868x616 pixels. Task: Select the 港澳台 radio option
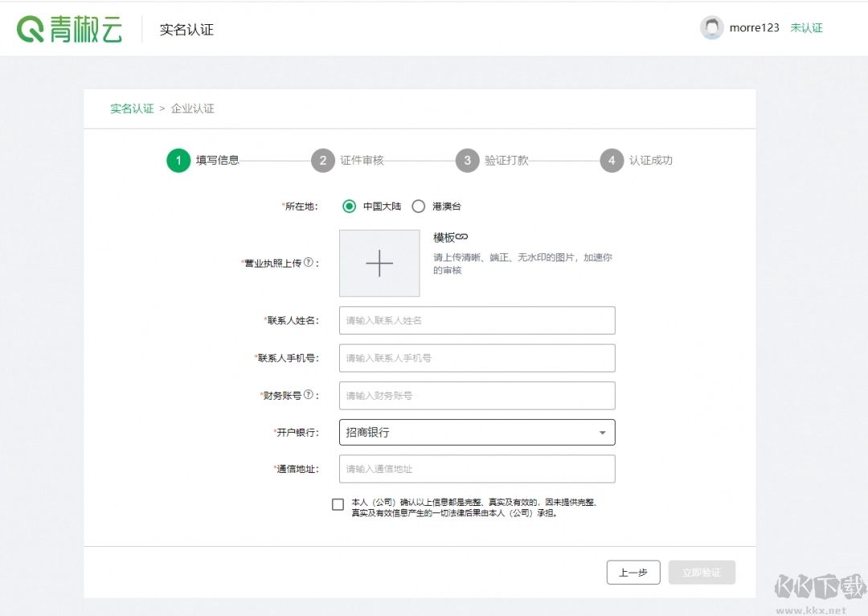coord(419,206)
